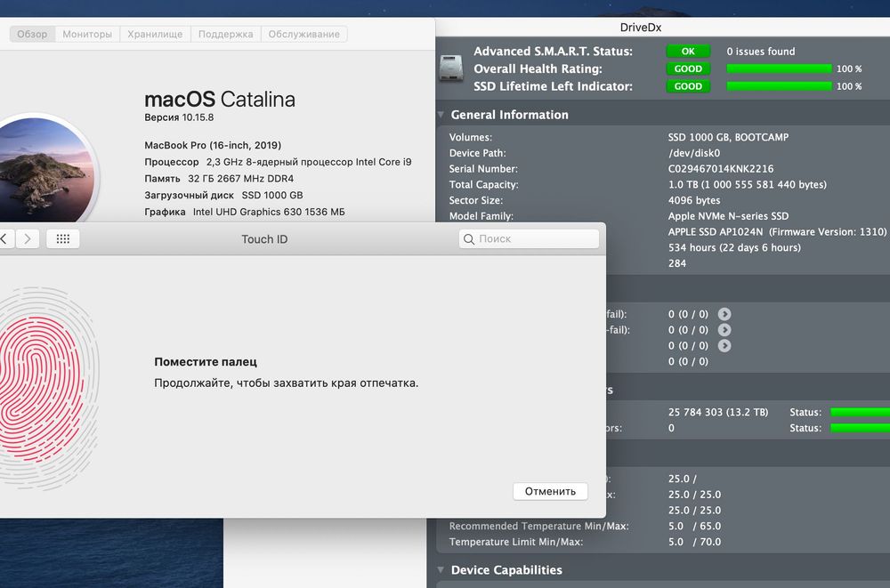Go forward in Touch ID preferences window
Viewport: 890px width, 588px height.
pyautogui.click(x=28, y=239)
